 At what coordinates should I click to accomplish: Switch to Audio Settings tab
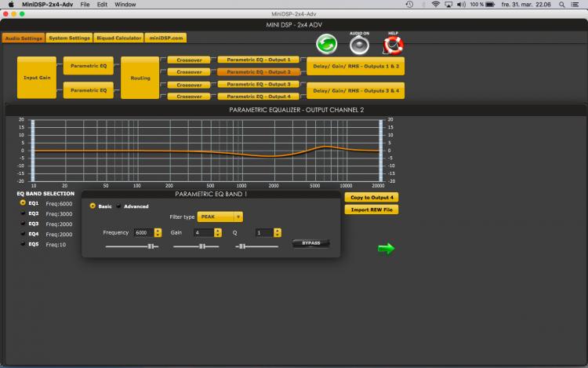pos(24,38)
